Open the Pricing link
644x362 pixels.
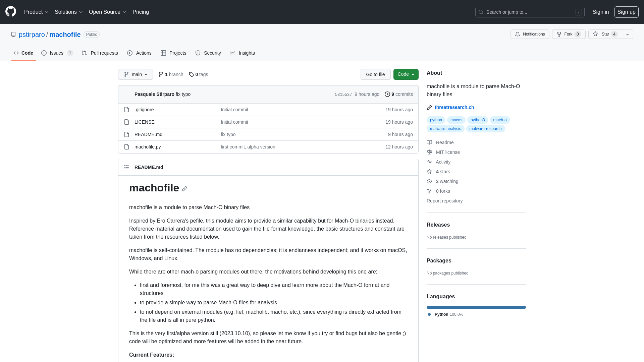pos(141,12)
